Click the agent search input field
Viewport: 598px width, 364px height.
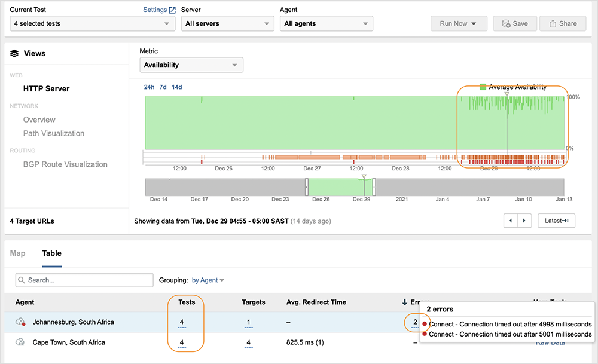pos(90,280)
